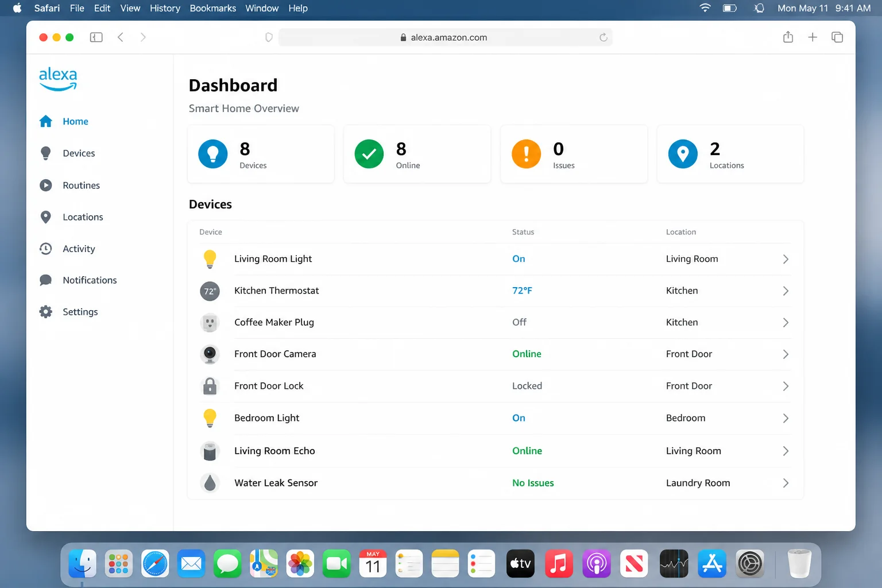Image resolution: width=882 pixels, height=588 pixels.
Task: Expand the Water Leak Sensor row chevron
Action: point(786,483)
